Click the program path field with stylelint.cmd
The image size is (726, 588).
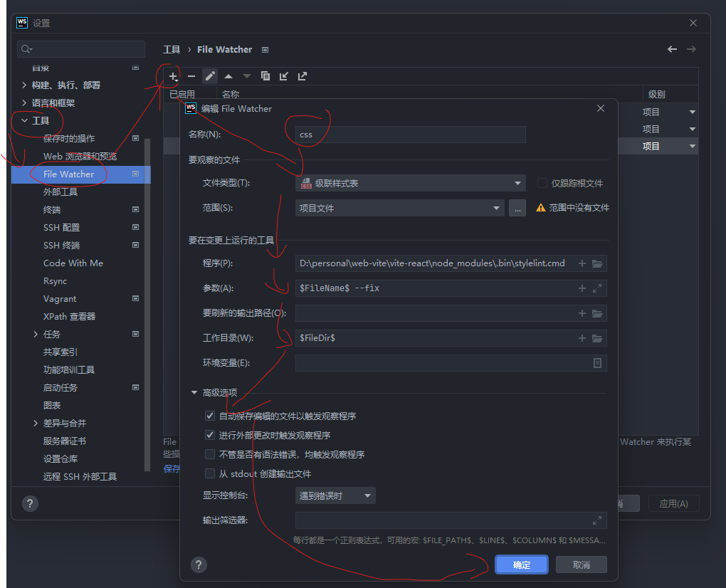[451, 263]
